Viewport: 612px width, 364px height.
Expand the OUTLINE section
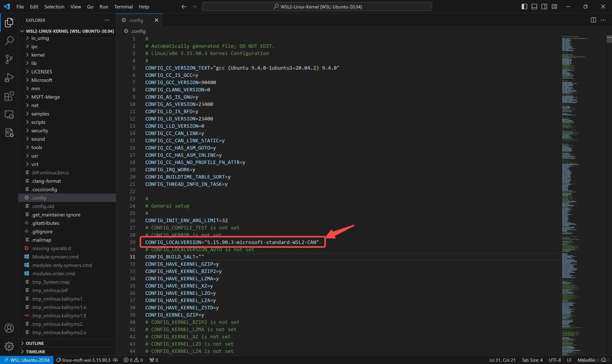click(x=35, y=343)
